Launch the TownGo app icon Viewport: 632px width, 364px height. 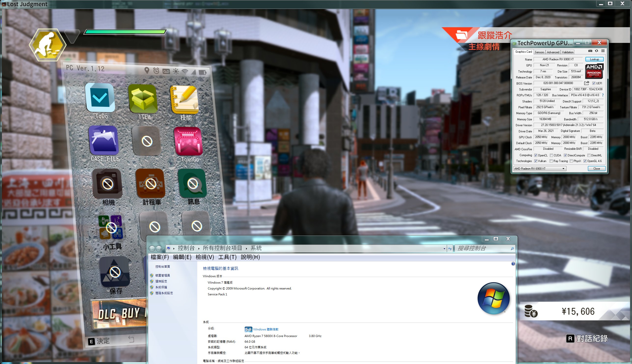pyautogui.click(x=189, y=141)
